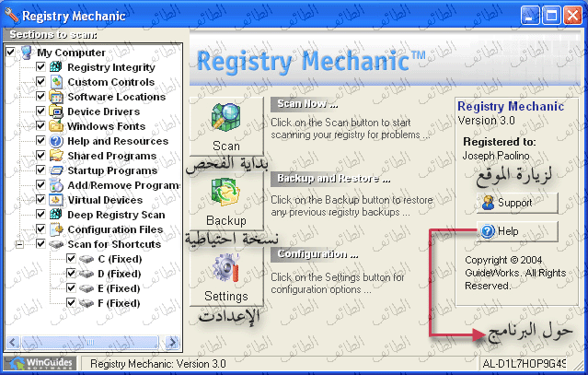Click the Deep Registry Scan icon

point(56,215)
